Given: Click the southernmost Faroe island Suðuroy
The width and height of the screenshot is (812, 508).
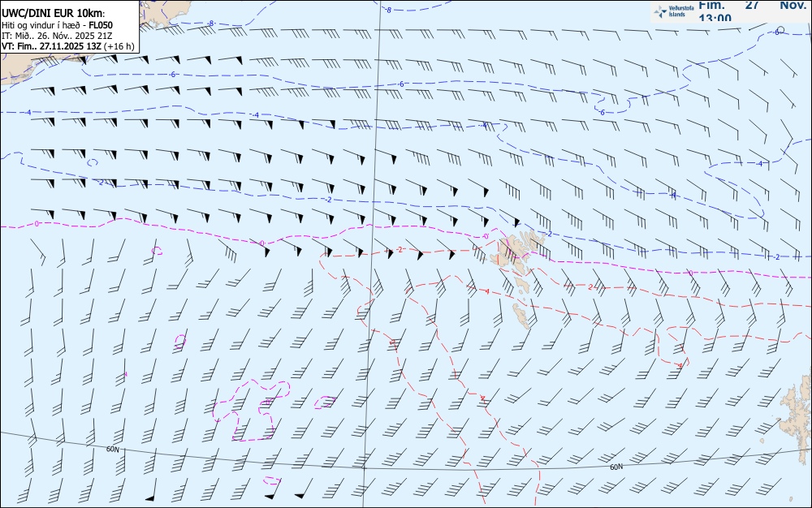Looking at the screenshot, I should (521, 316).
